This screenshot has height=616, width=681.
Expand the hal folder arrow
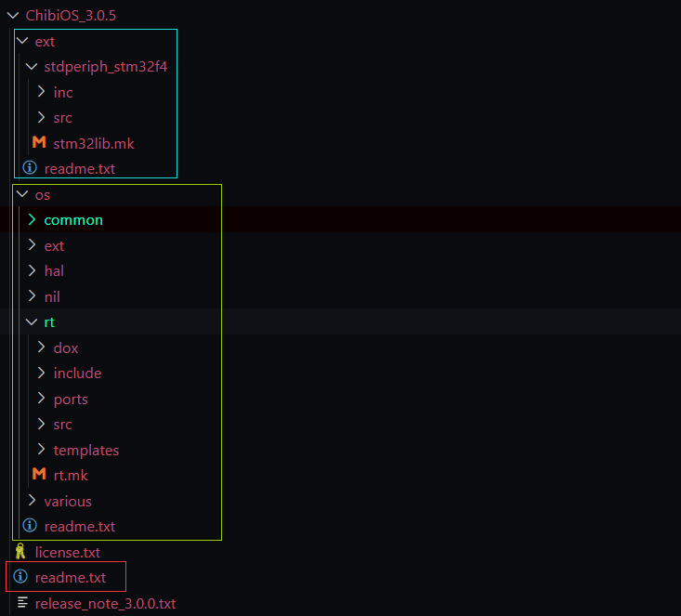[32, 271]
